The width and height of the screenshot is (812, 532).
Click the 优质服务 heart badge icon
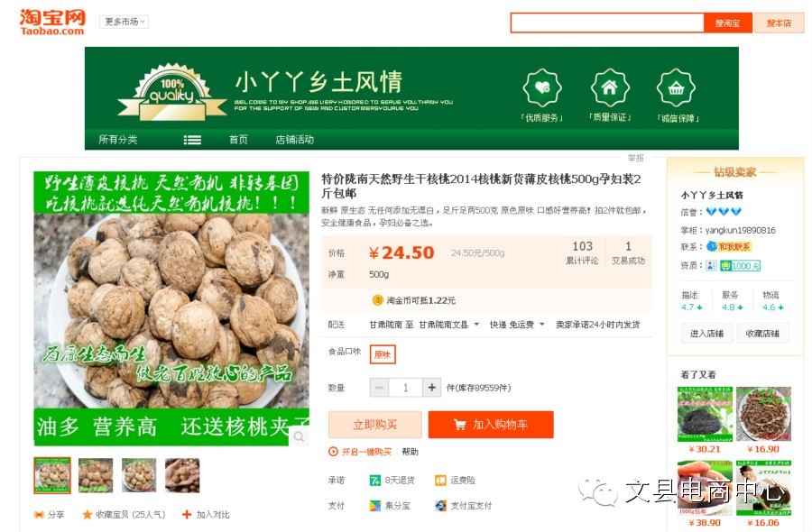[541, 88]
